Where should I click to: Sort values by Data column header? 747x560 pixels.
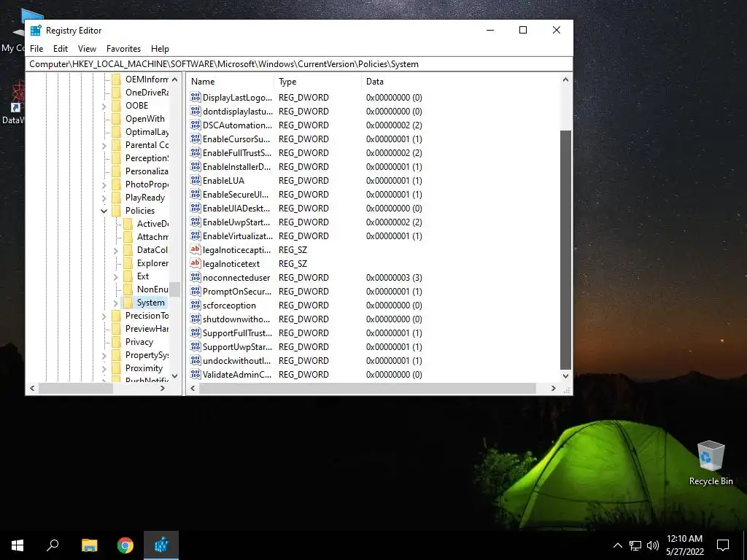pos(460,82)
